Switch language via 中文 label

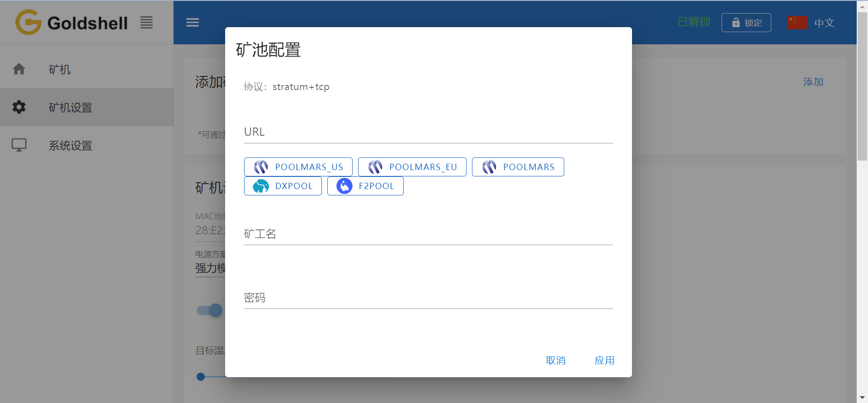click(824, 23)
